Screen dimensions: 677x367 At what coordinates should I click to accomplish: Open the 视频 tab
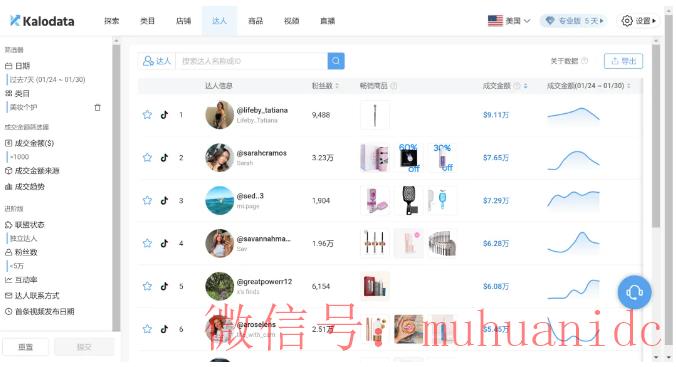pos(291,21)
